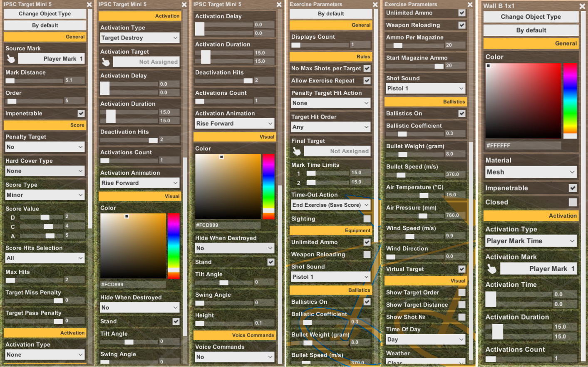Open the Material dropdown showing Mesh

tap(531, 172)
